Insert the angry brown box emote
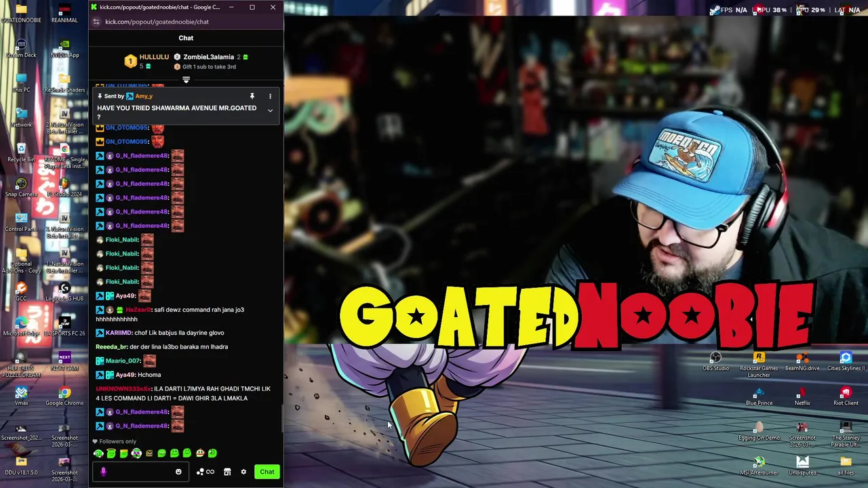The height and width of the screenshot is (488, 868). (149, 453)
